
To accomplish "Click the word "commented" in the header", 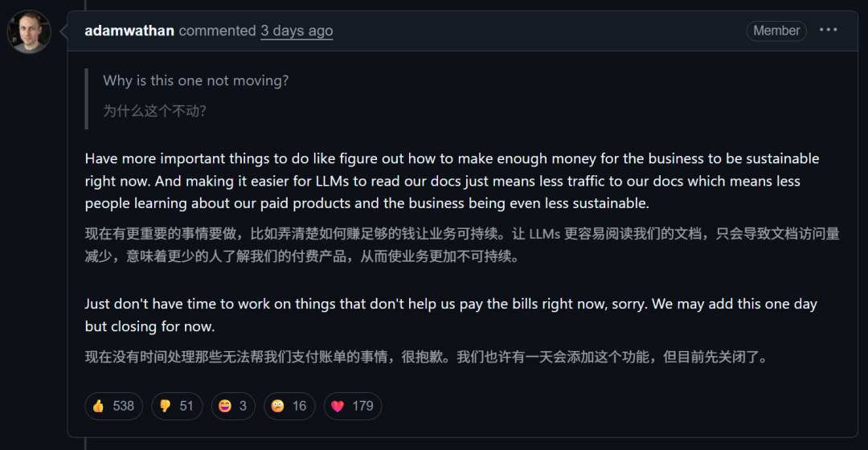I will click(217, 31).
